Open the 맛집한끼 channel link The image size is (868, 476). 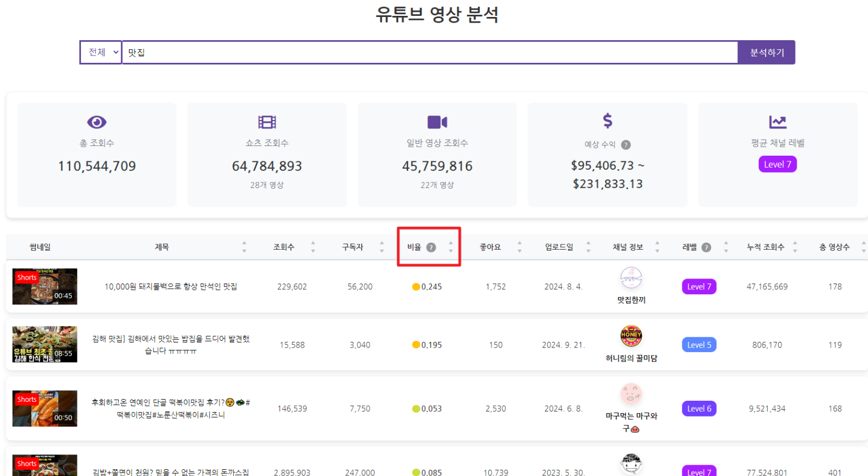click(631, 300)
